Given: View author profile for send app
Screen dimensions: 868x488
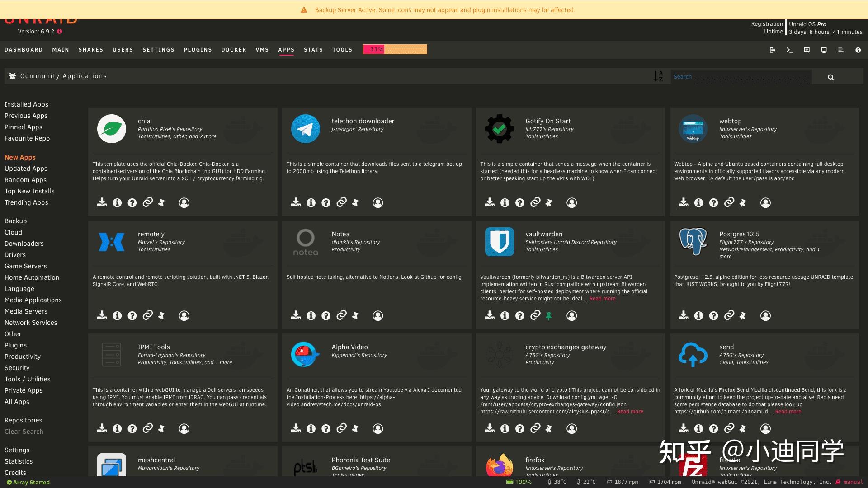Looking at the screenshot, I should (765, 428).
